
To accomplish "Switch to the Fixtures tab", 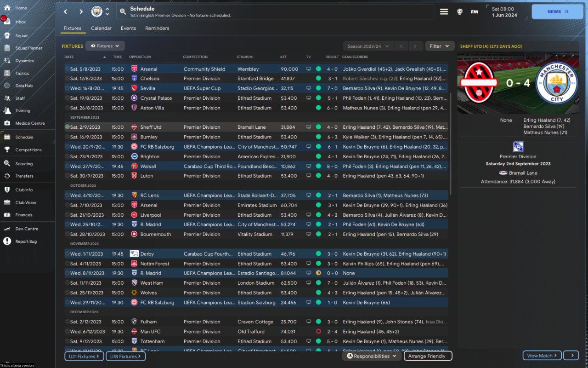I will [73, 28].
